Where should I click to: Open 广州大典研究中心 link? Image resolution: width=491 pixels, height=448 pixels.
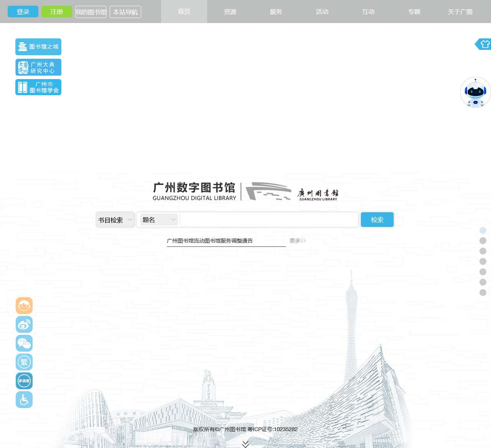[x=38, y=67]
